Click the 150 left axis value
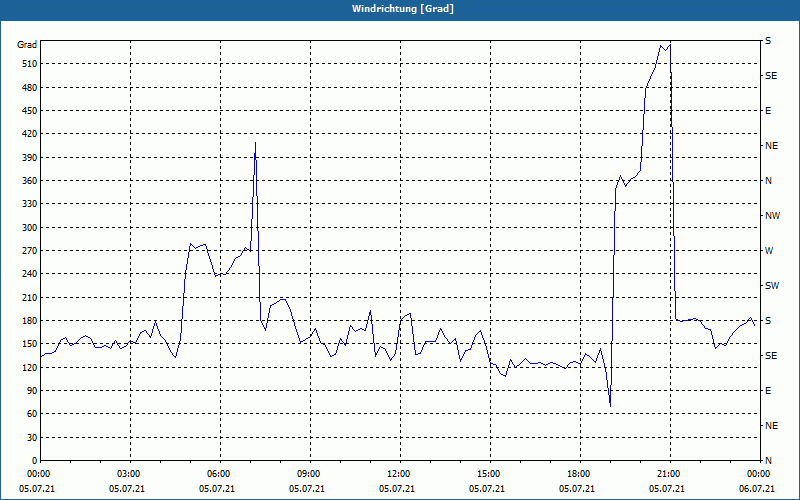The height and width of the screenshot is (500, 800). 30,344
